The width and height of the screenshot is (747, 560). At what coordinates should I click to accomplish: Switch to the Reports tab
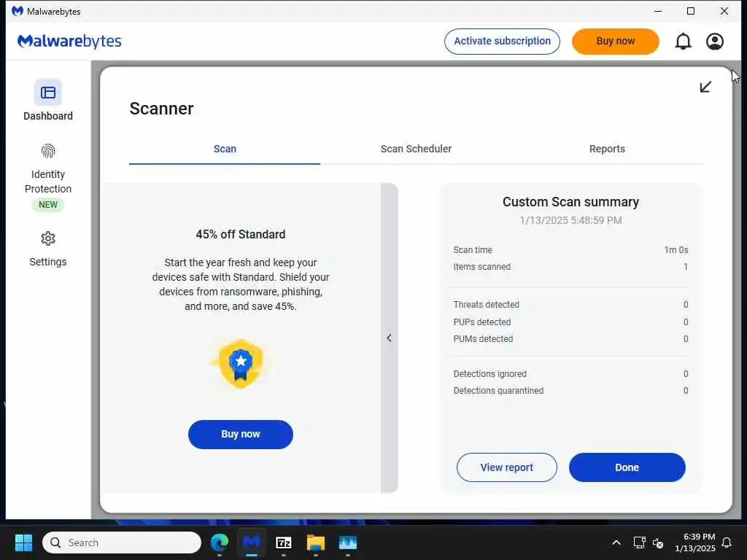click(x=607, y=149)
